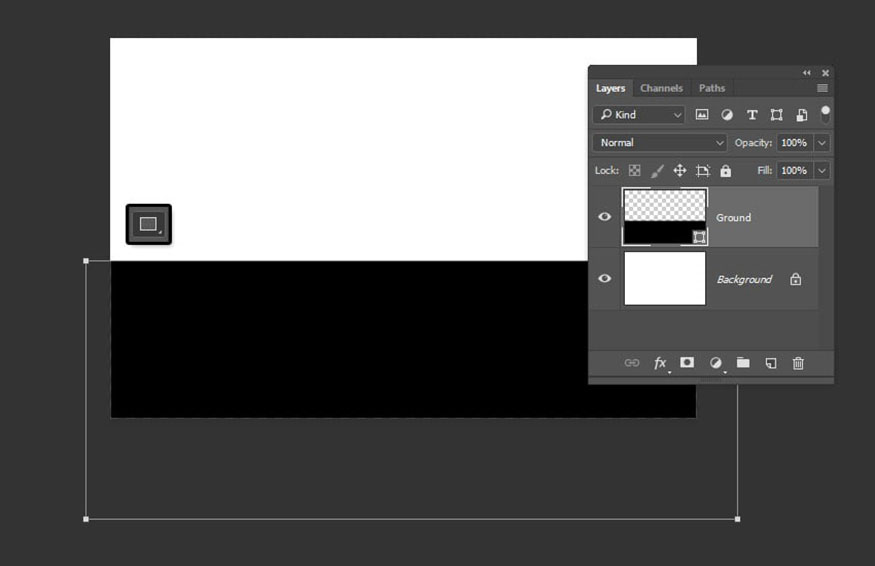875x566 pixels.
Task: Collapse the panel with double arrows
Action: point(806,73)
